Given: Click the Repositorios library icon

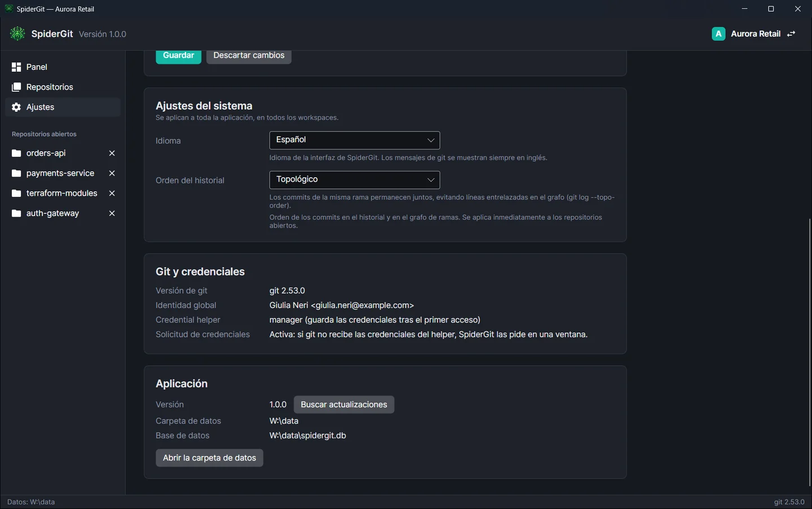Looking at the screenshot, I should (16, 87).
